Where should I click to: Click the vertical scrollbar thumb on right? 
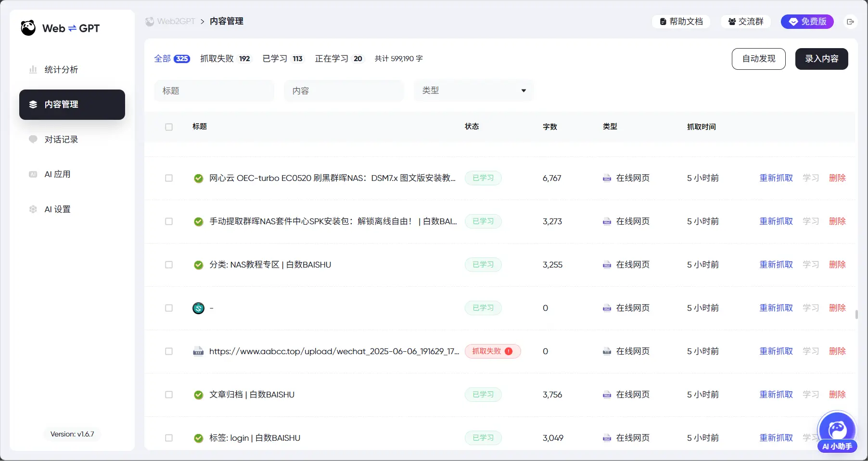[x=856, y=314]
